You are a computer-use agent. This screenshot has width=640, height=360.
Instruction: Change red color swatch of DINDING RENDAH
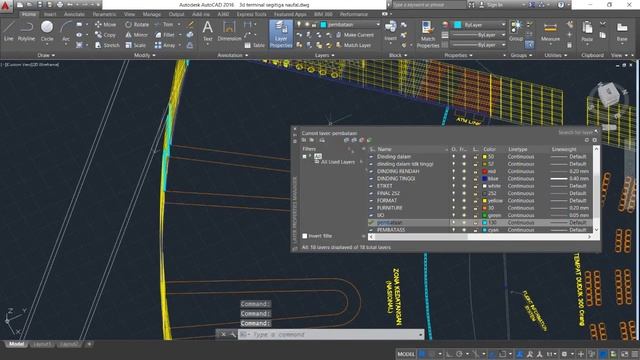click(x=484, y=171)
